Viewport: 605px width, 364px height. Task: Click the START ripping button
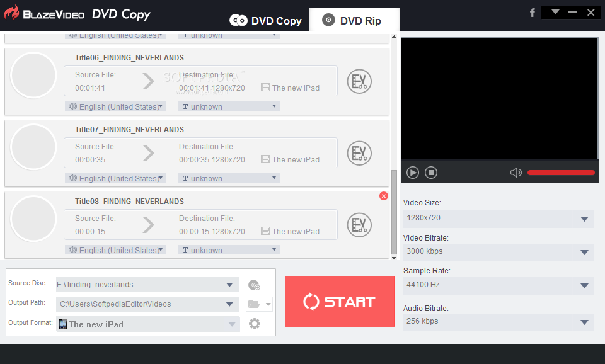coord(340,301)
